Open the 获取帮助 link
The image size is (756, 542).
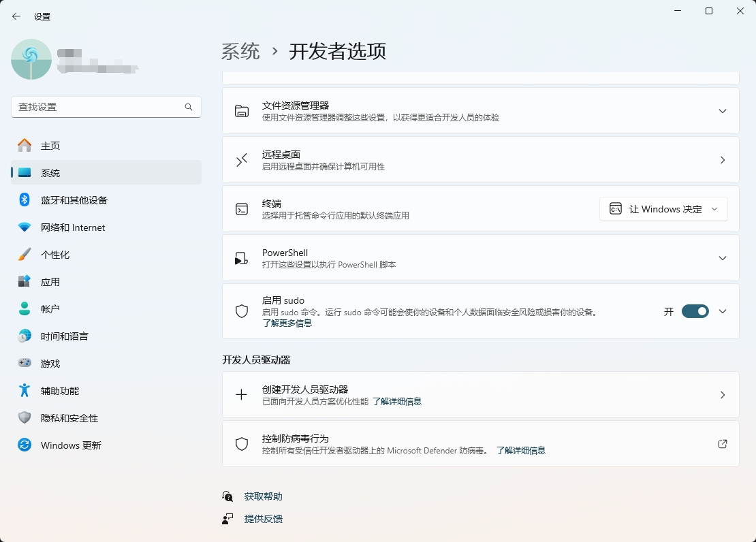pyautogui.click(x=264, y=496)
